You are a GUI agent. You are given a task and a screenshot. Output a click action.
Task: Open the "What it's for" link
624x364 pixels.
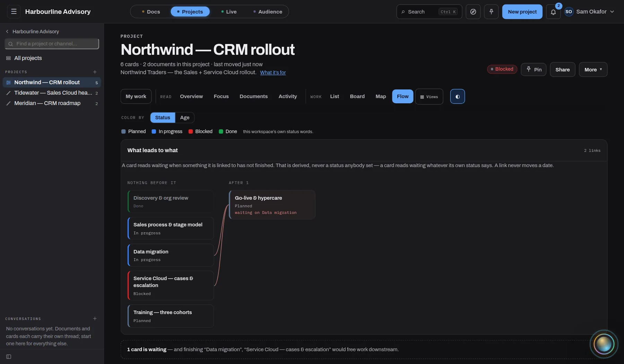click(273, 72)
